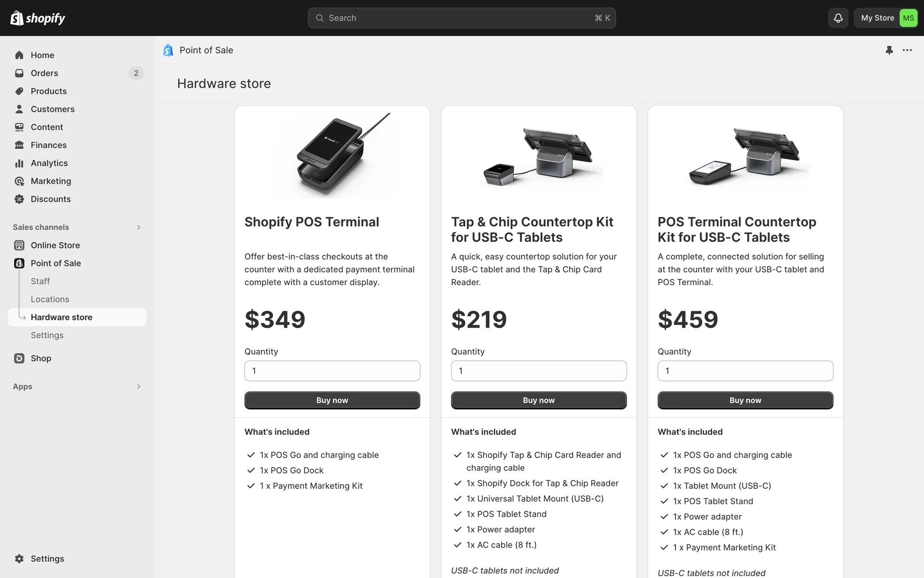Click the notifications bell icon
This screenshot has height=578, width=924.
[x=838, y=18]
